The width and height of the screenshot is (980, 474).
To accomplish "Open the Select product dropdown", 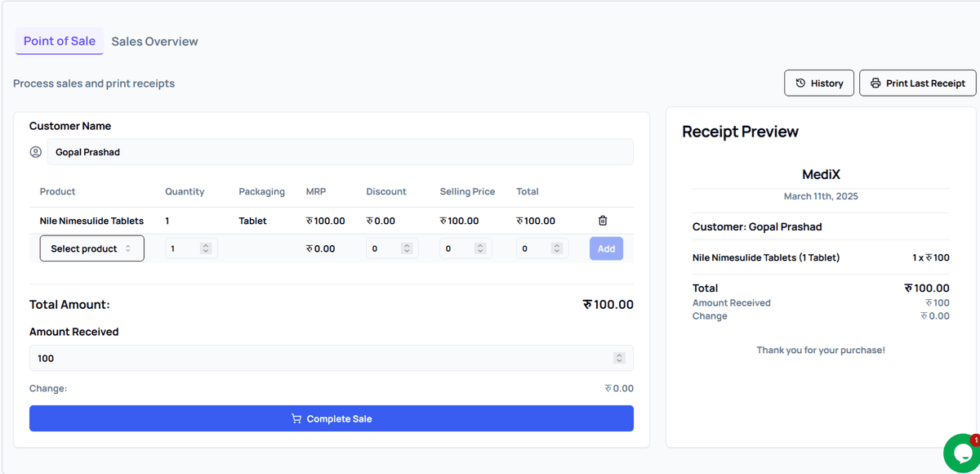I will pos(91,248).
